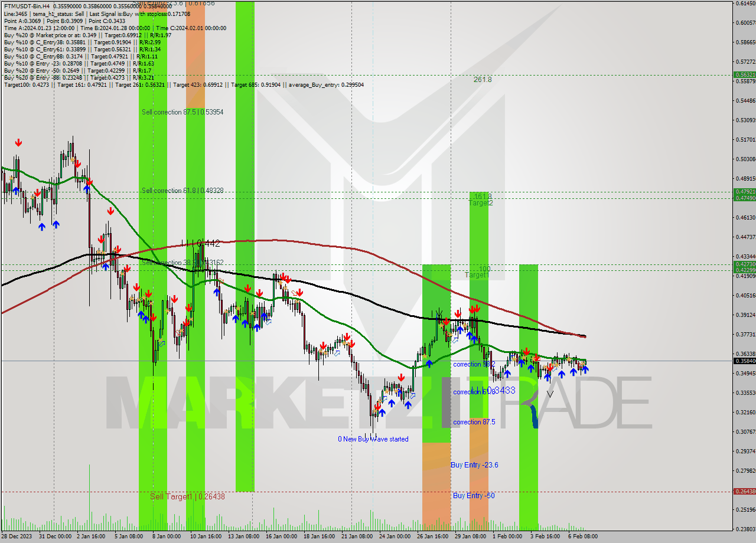Click the 'Target100: 0.4273' summary line
Image resolution: width=756 pixels, height=543 pixels.
tap(184, 84)
